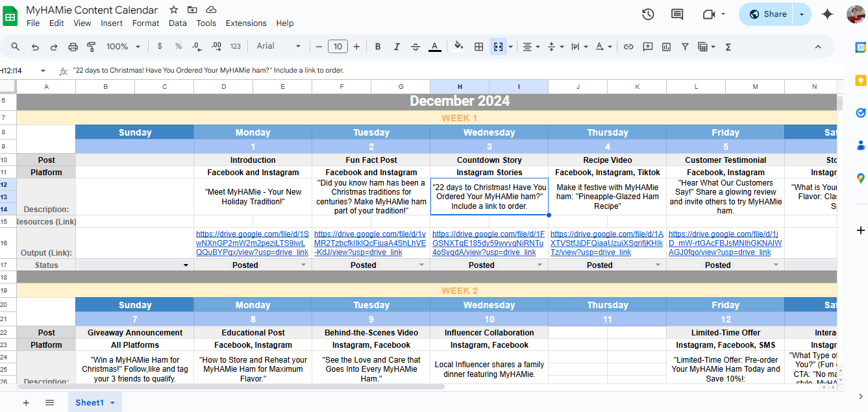Open text wrapping dropdown
The image size is (868, 412).
pos(578,47)
